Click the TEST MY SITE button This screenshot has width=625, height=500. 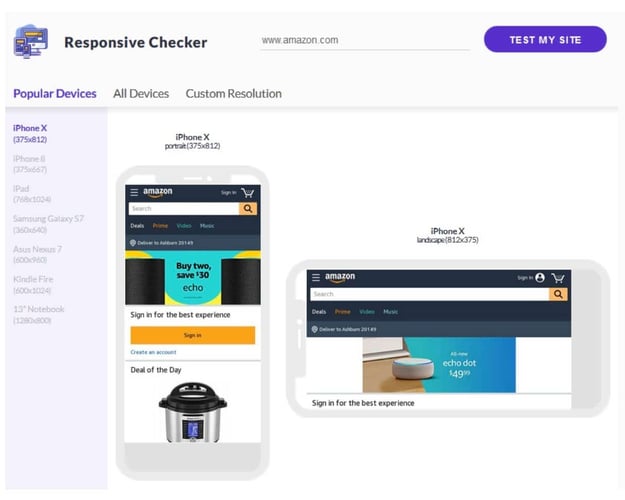pos(545,39)
